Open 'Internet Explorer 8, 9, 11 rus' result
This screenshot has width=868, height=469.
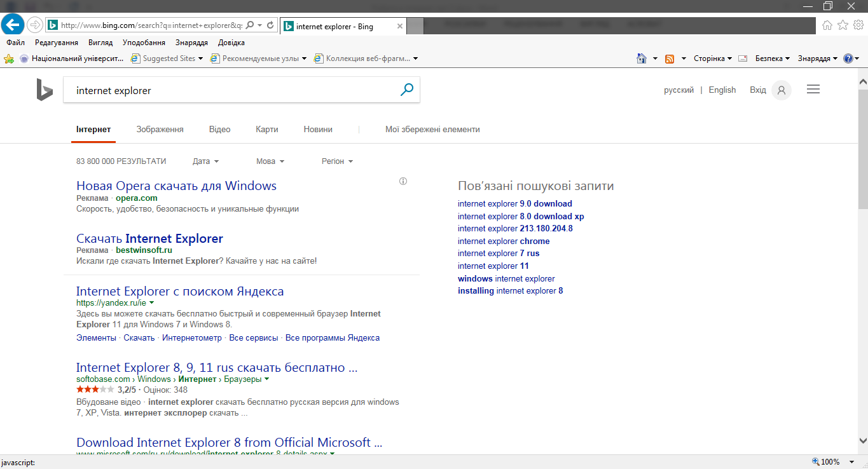pyautogui.click(x=217, y=368)
